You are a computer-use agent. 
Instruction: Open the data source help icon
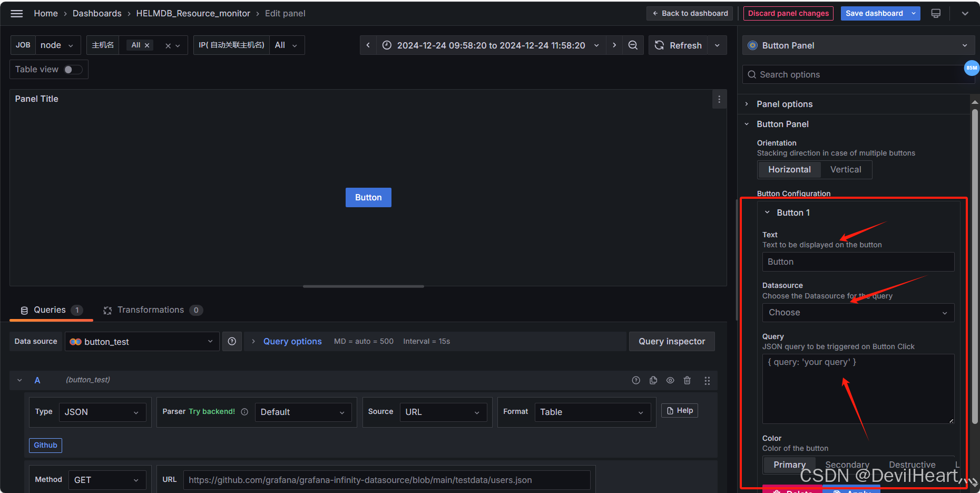(232, 342)
